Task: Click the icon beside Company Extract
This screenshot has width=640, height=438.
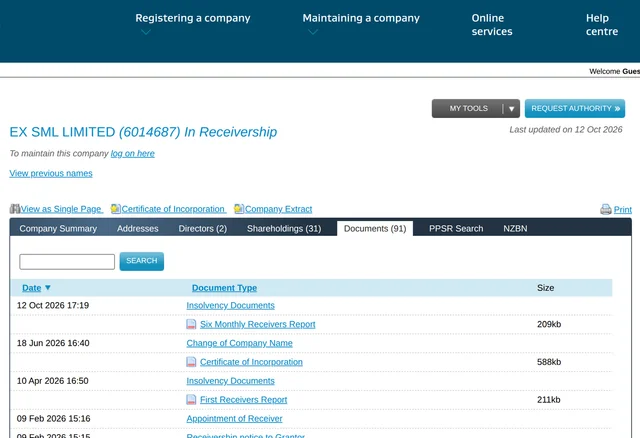Action: coord(239,209)
